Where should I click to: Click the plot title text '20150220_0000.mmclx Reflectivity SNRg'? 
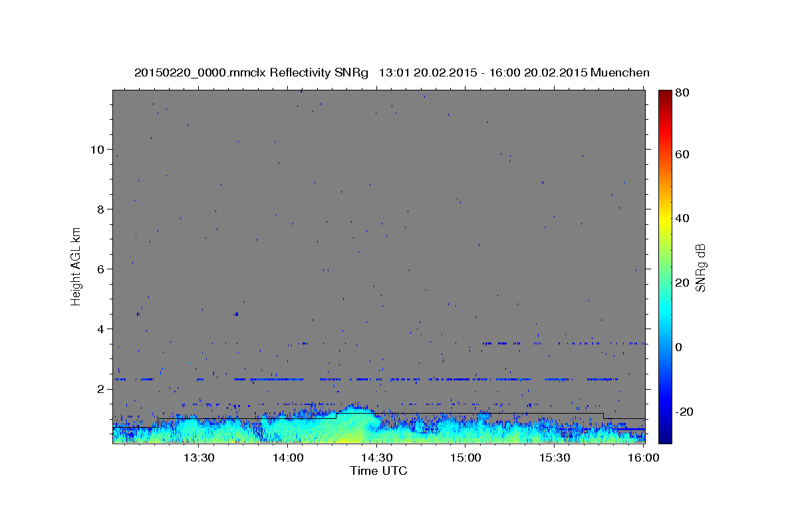251,72
